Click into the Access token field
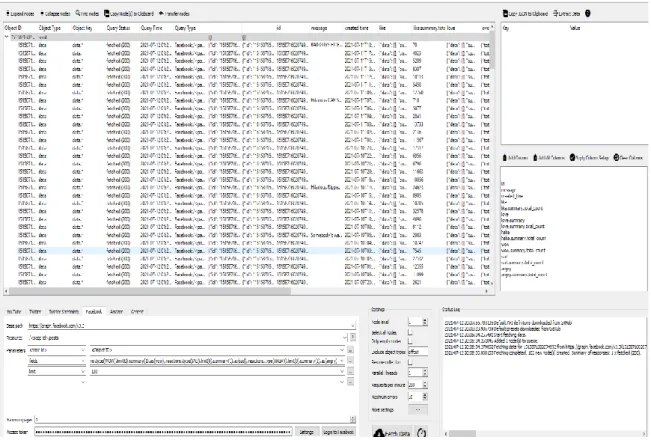The image size is (651, 440). point(164,433)
